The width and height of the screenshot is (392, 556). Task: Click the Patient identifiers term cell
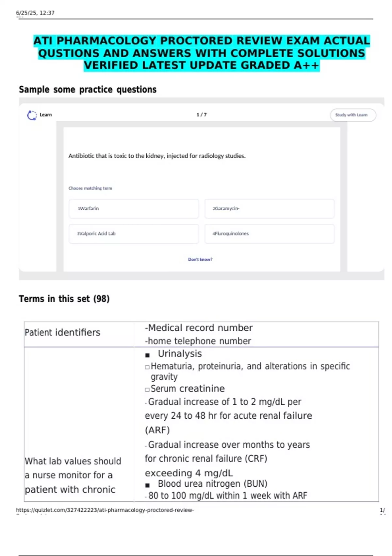[x=79, y=334]
